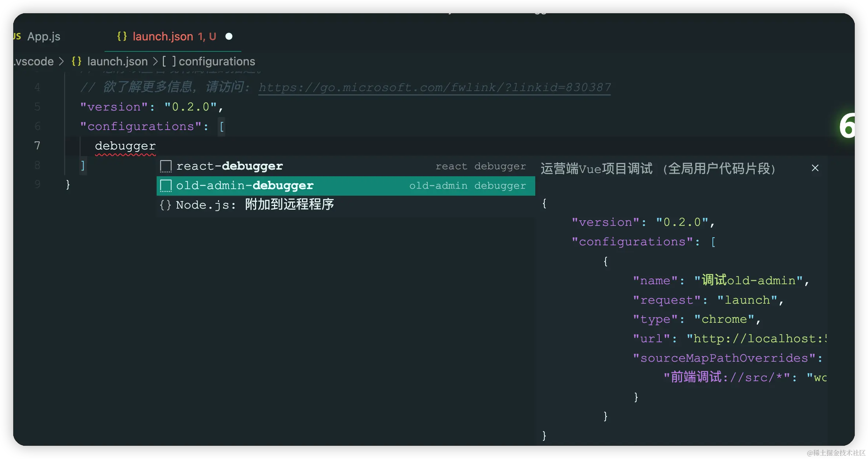Open configurations breadcrumb segment
The height and width of the screenshot is (459, 868).
[217, 61]
